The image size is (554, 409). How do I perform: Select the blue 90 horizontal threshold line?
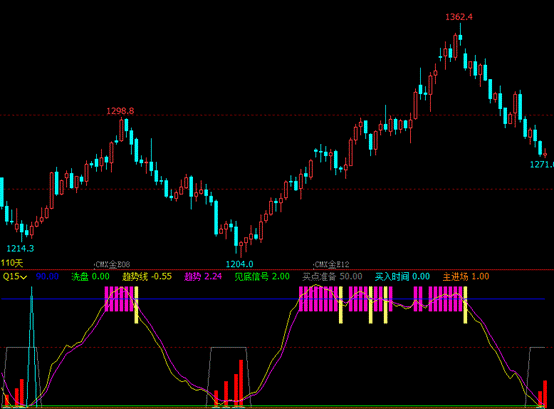pyautogui.click(x=273, y=299)
